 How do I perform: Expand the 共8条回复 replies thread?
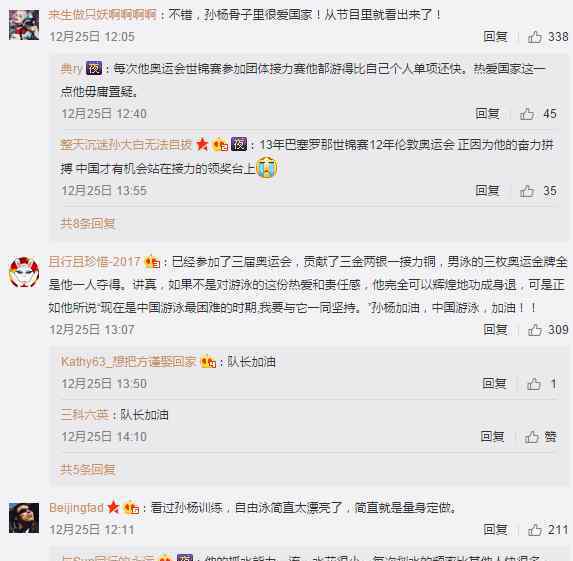tap(88, 223)
